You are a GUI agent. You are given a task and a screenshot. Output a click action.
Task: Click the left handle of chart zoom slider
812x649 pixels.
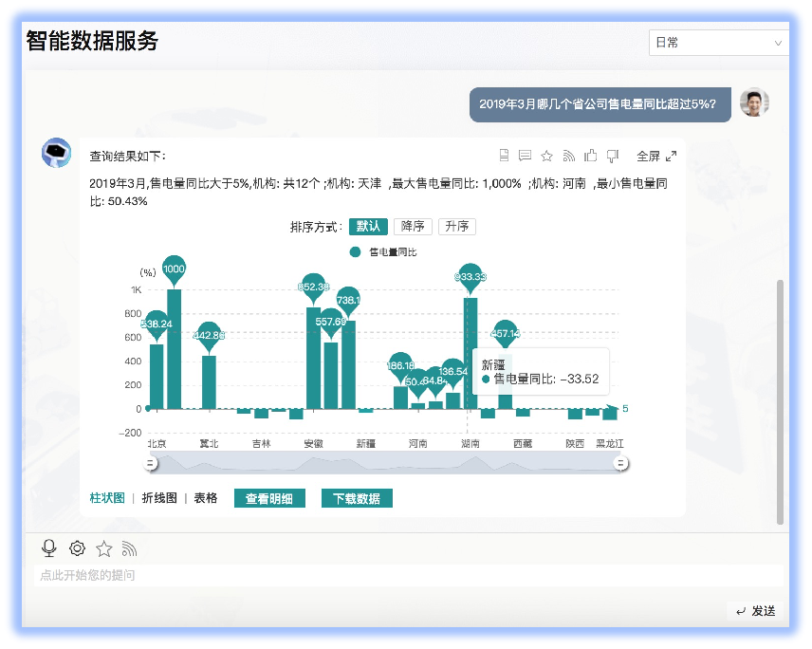pyautogui.click(x=150, y=463)
